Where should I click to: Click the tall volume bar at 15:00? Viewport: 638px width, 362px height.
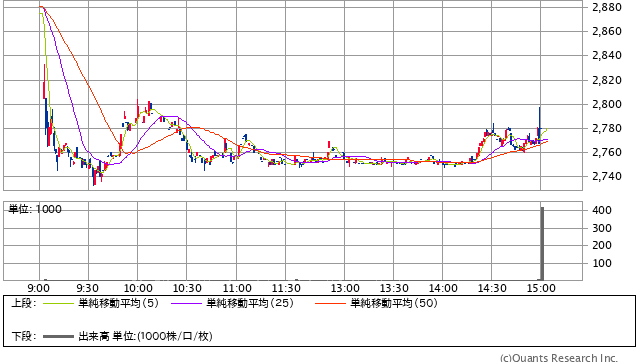point(542,243)
